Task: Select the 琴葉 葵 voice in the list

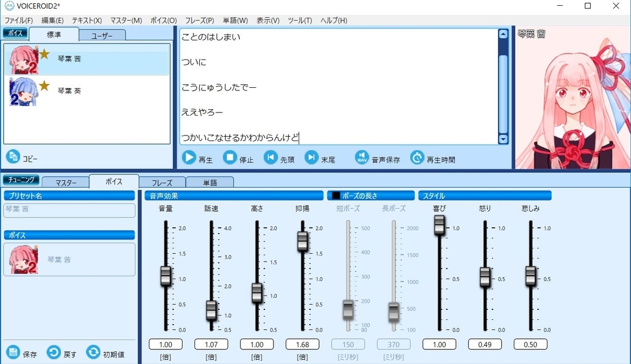Action: pyautogui.click(x=87, y=91)
